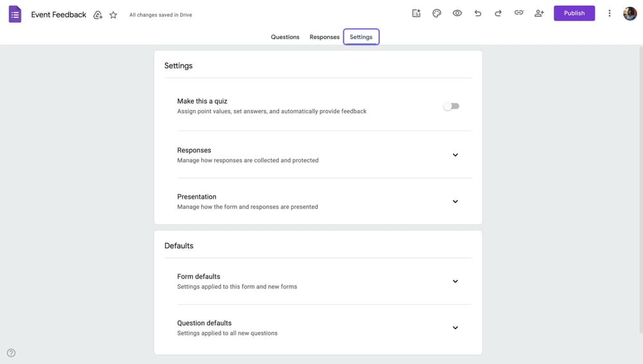Star the Event Feedback form
The image size is (643, 364).
click(113, 15)
